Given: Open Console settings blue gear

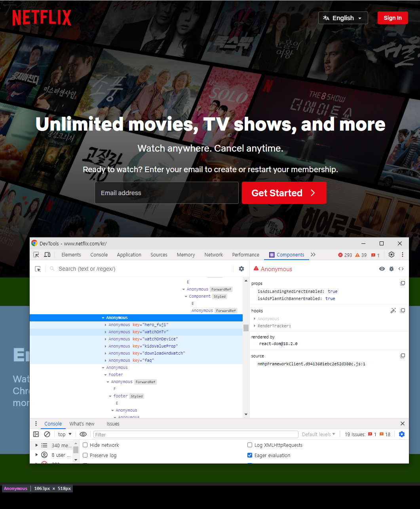Looking at the screenshot, I should pos(402,435).
